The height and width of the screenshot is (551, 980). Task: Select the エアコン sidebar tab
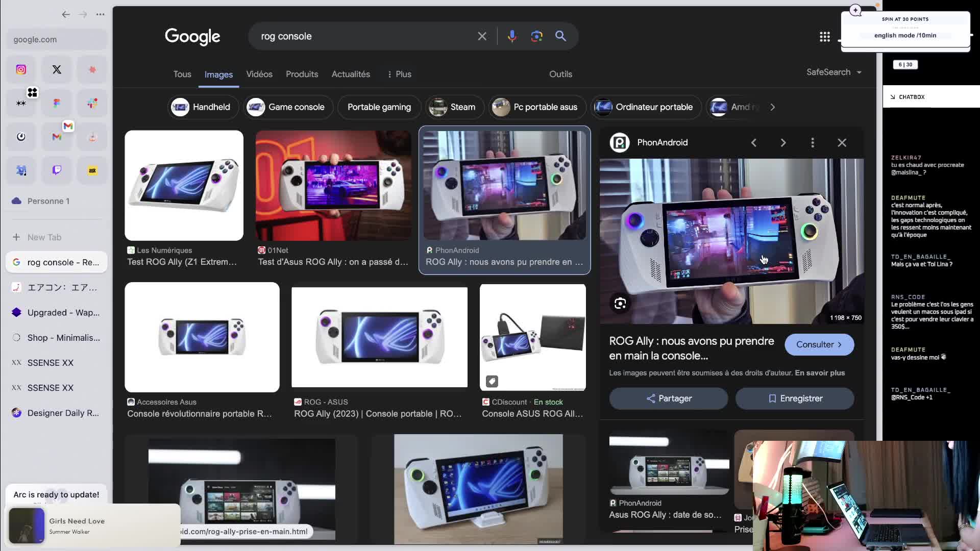click(56, 288)
